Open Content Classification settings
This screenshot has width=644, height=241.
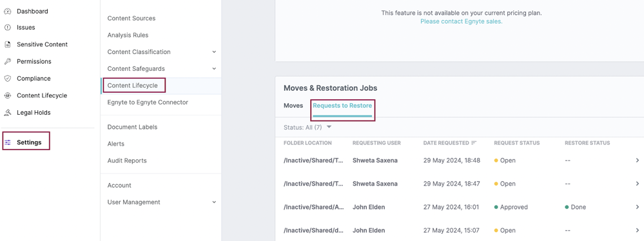click(x=139, y=52)
